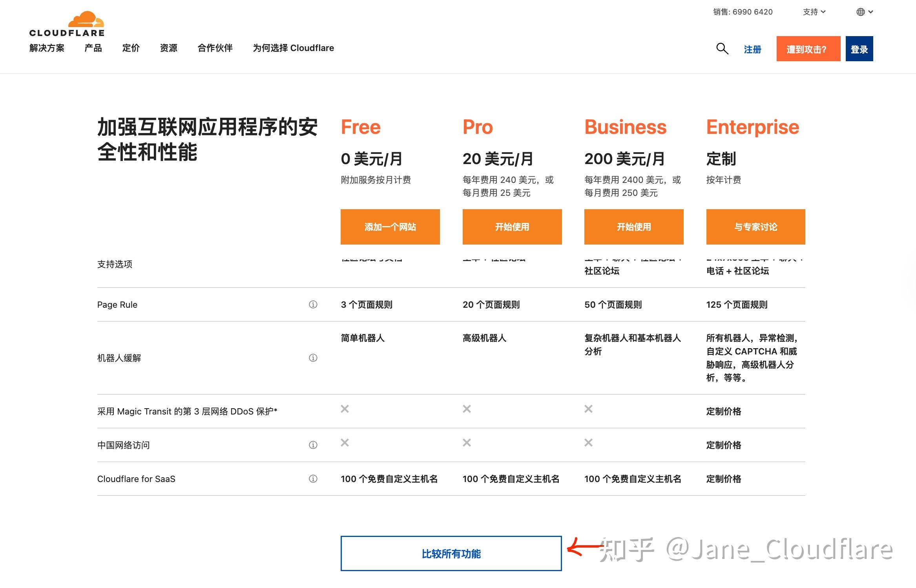Select 定价 in navigation
Viewport: 916px width, 588px height.
131,48
